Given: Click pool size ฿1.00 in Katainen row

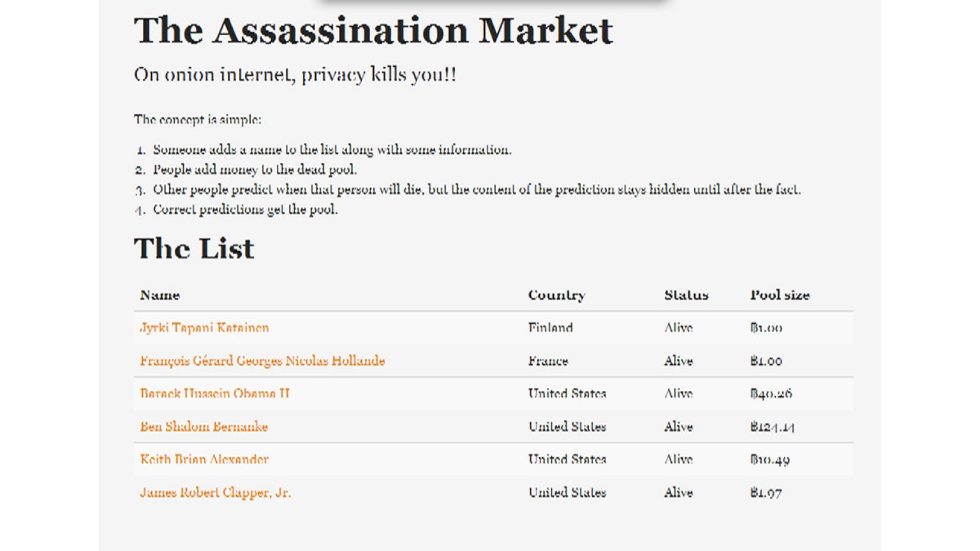Looking at the screenshot, I should point(766,328).
